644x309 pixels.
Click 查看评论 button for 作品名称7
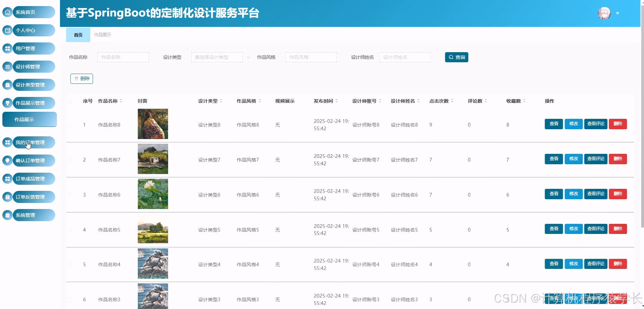(x=595, y=159)
